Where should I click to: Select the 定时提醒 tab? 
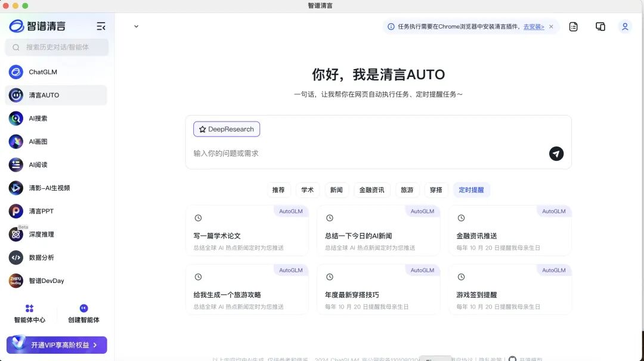point(472,190)
